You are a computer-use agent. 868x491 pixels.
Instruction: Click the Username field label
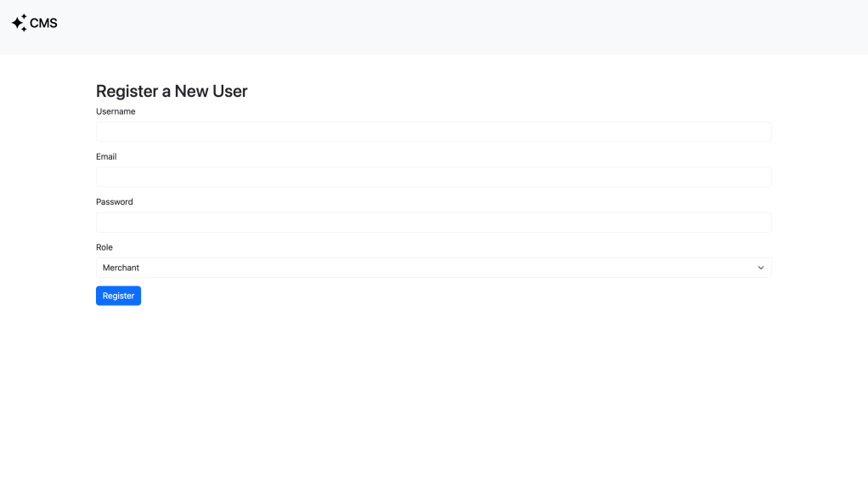click(116, 111)
